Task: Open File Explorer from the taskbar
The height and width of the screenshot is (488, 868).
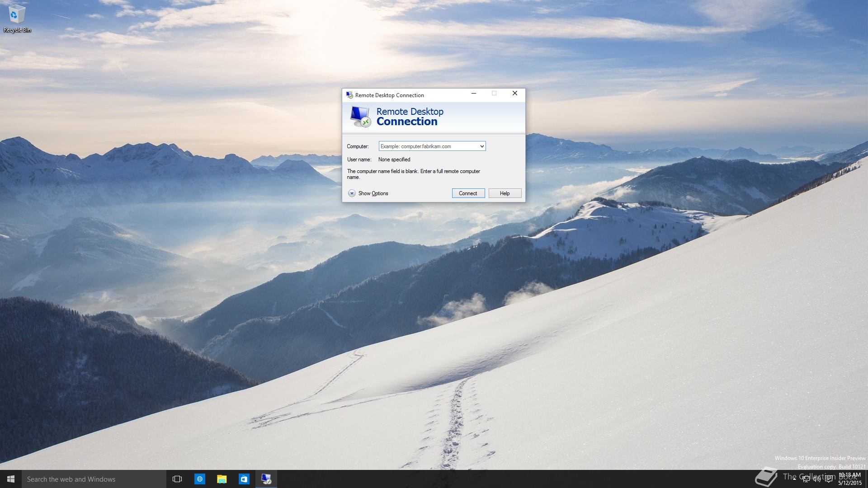Action: 222,479
